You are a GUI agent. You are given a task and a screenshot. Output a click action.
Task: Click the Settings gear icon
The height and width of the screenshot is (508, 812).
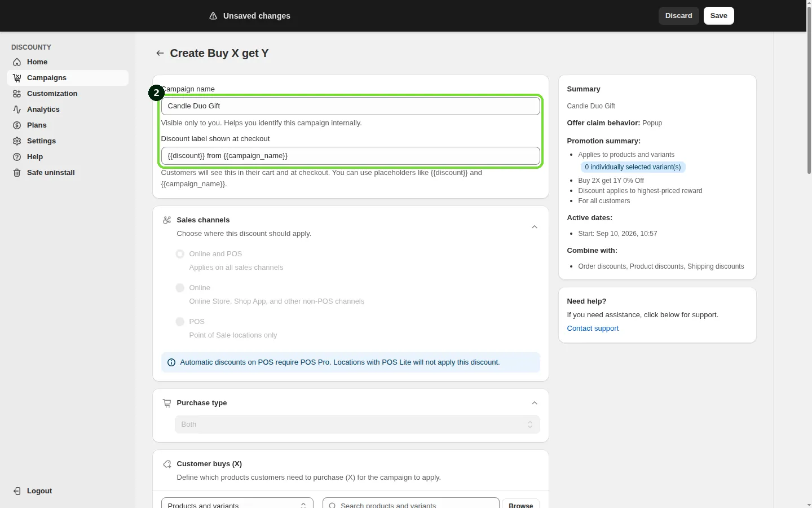coord(17,141)
